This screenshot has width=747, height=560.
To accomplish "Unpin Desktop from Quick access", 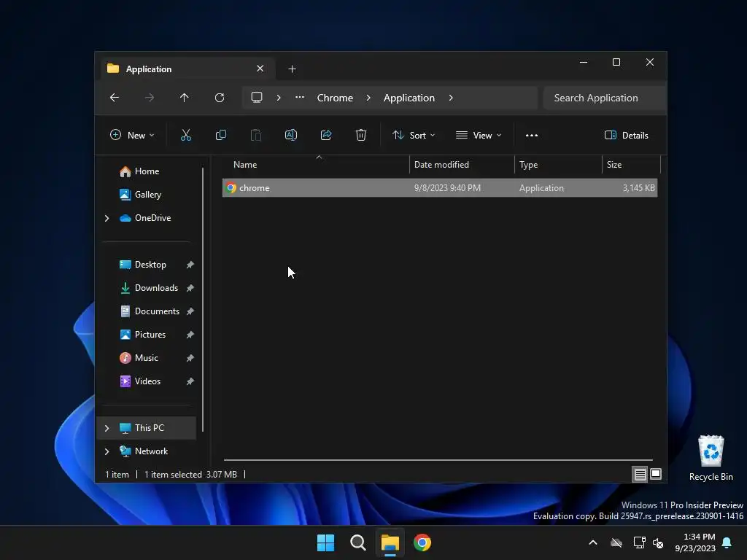I will 190,265.
